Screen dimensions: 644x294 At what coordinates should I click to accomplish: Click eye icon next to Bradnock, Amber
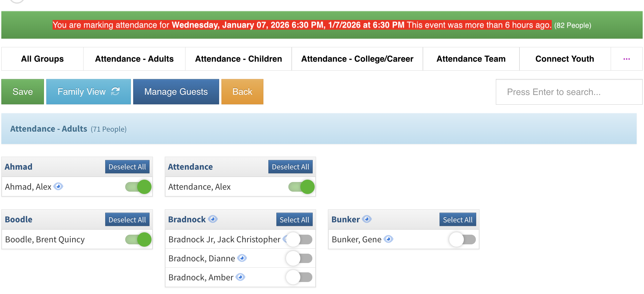coord(240,277)
